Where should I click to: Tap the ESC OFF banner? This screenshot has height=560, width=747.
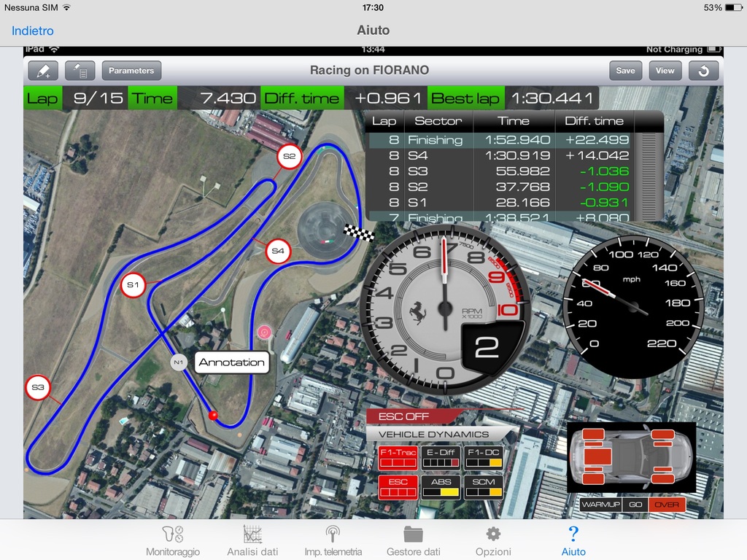414,416
